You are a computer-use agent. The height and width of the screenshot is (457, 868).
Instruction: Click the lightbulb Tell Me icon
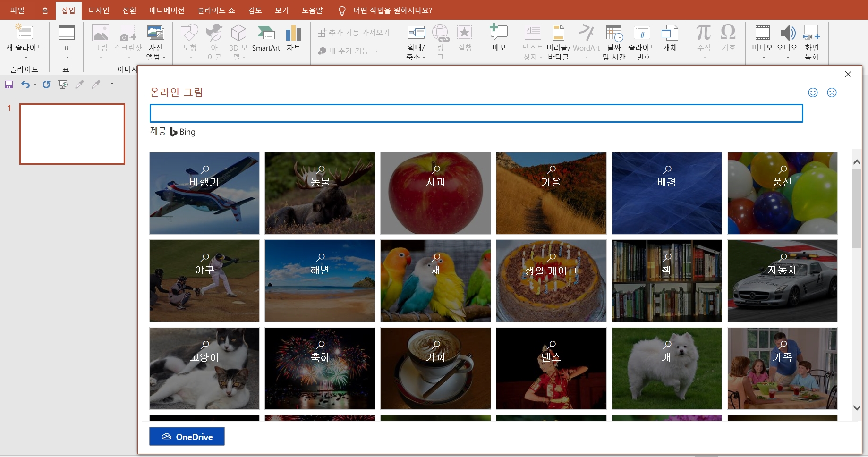tap(342, 10)
